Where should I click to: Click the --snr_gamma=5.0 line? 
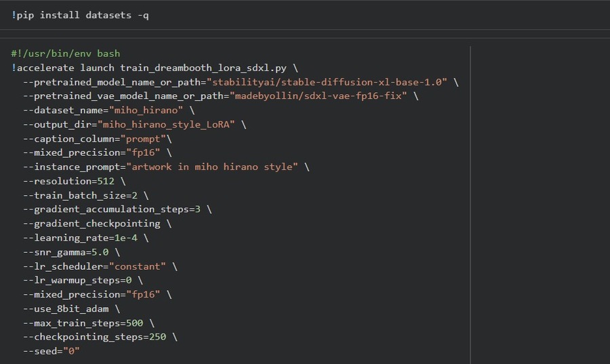pyautogui.click(x=71, y=252)
